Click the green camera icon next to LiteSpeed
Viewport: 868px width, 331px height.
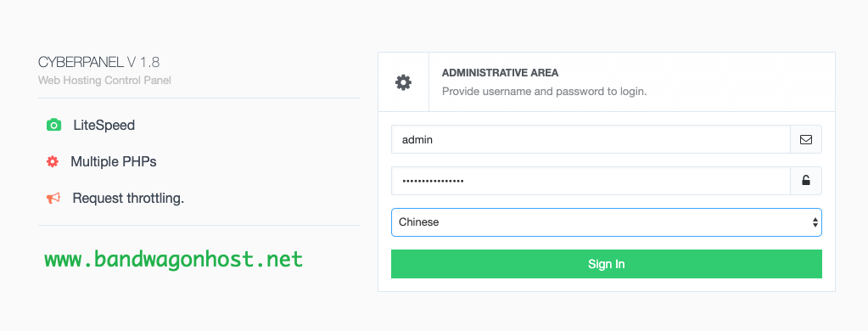point(53,125)
